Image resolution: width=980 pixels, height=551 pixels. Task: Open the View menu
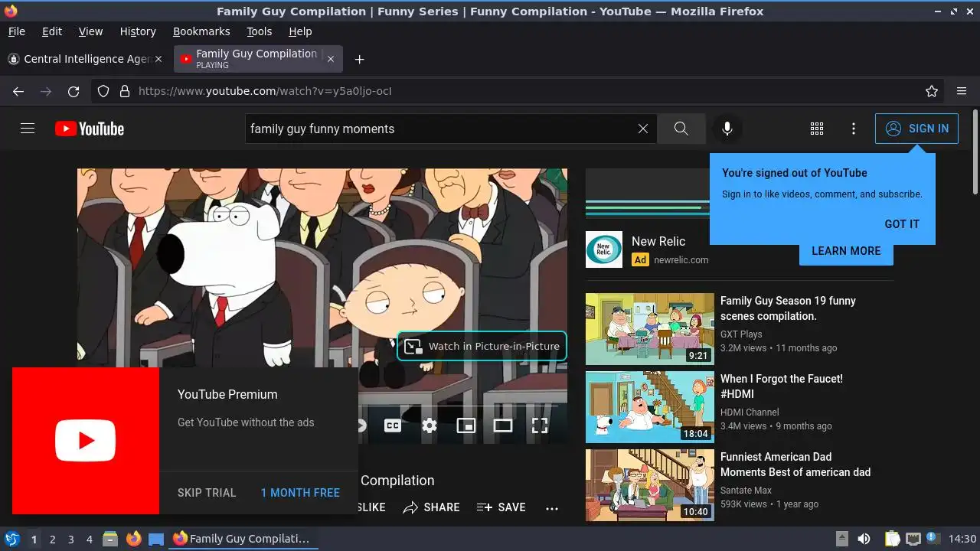[90, 31]
